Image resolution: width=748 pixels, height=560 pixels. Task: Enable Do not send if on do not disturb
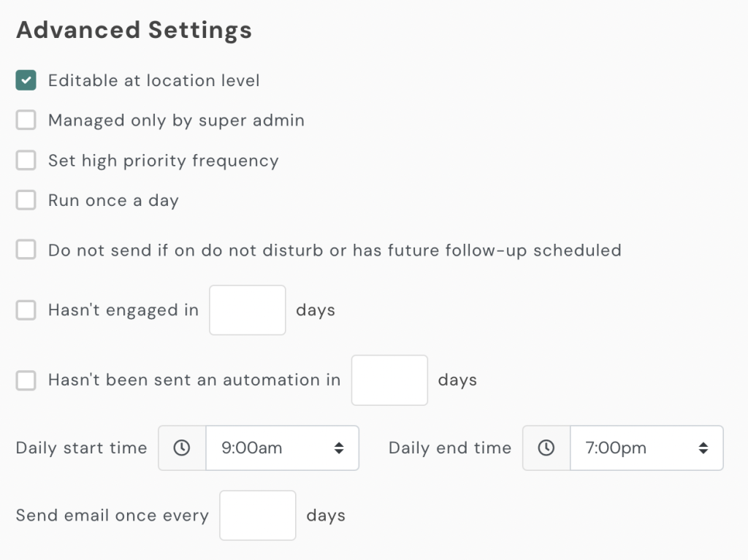26,250
